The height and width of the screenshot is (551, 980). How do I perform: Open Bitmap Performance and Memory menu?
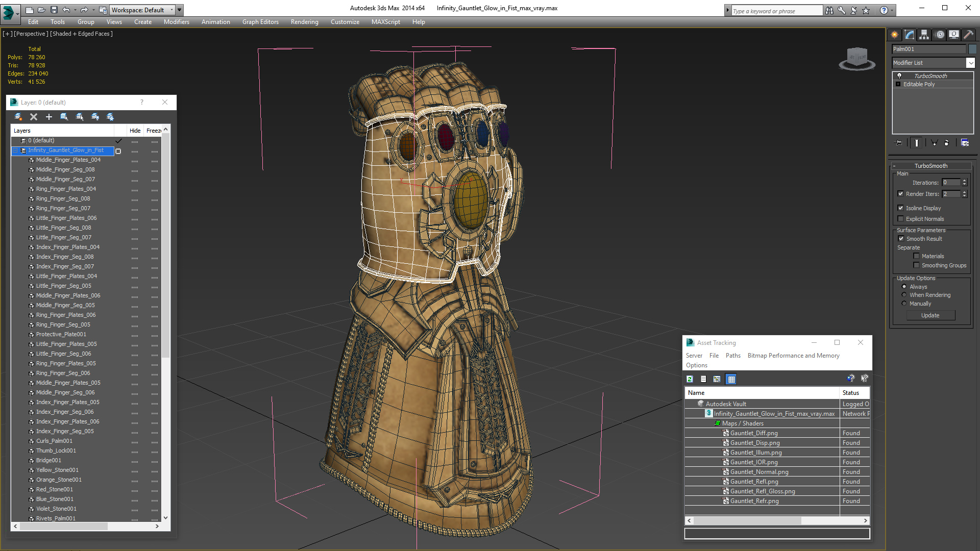[793, 356]
